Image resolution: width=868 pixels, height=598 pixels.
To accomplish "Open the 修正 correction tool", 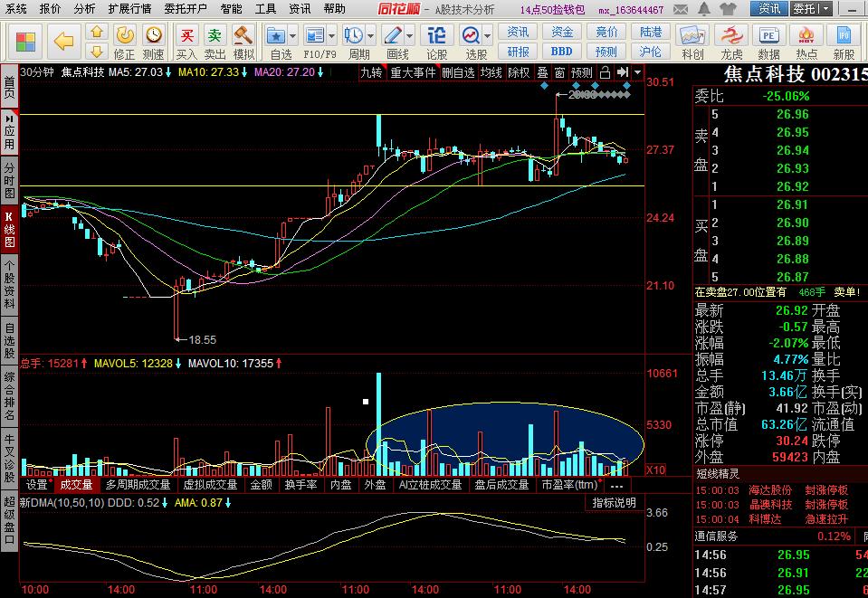I will 125,42.
